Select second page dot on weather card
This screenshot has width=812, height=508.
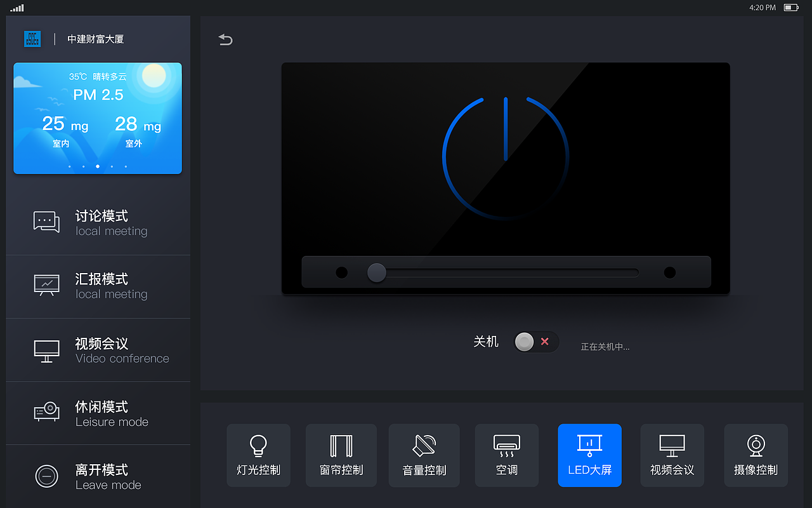(x=84, y=166)
